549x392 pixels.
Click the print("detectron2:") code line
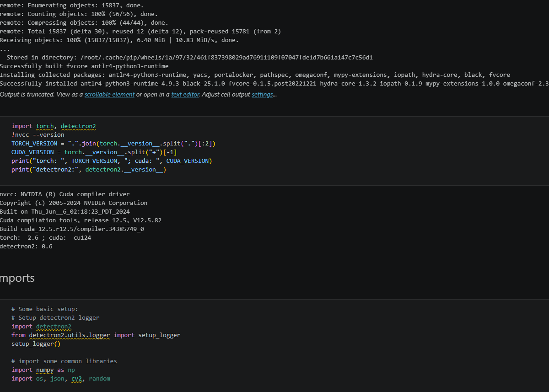tap(89, 169)
